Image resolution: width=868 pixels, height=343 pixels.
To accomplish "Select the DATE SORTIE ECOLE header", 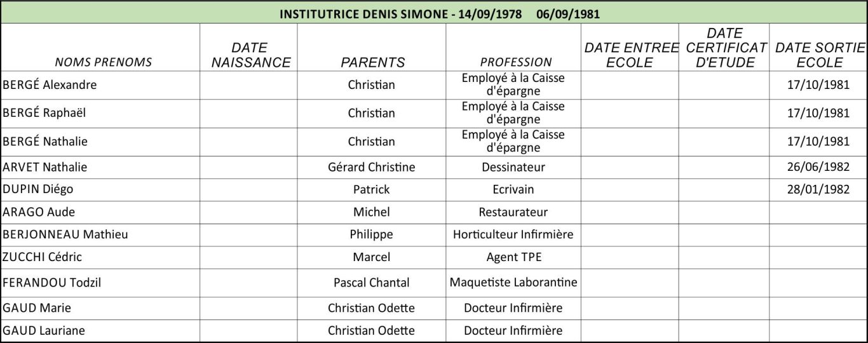I will (819, 55).
